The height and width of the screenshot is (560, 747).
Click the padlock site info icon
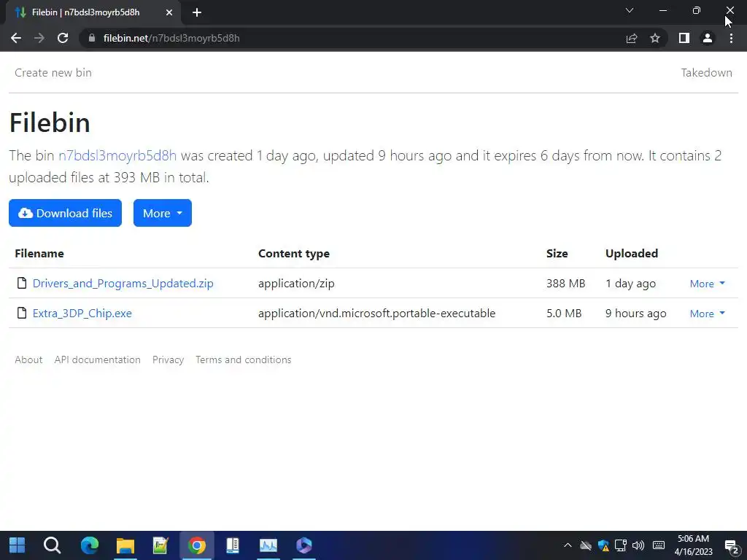point(92,38)
